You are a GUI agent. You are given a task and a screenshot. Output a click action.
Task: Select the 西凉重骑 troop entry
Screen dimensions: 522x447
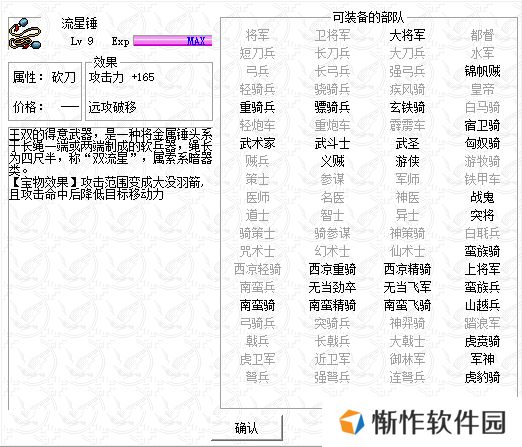tap(332, 269)
